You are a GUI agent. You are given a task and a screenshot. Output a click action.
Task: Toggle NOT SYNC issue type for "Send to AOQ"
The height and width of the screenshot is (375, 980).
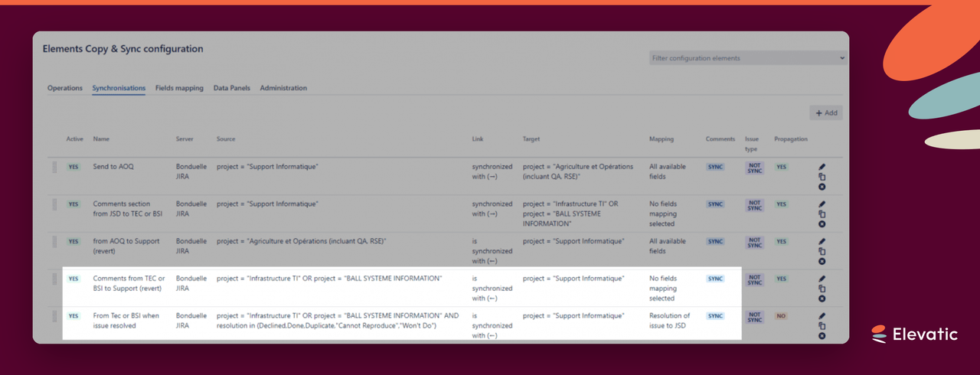pyautogui.click(x=755, y=169)
